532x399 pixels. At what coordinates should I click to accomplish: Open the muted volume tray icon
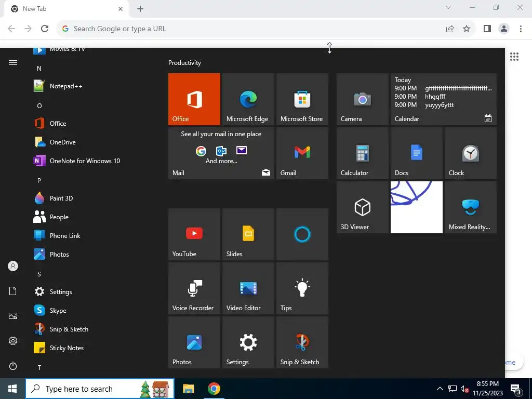pos(464,389)
